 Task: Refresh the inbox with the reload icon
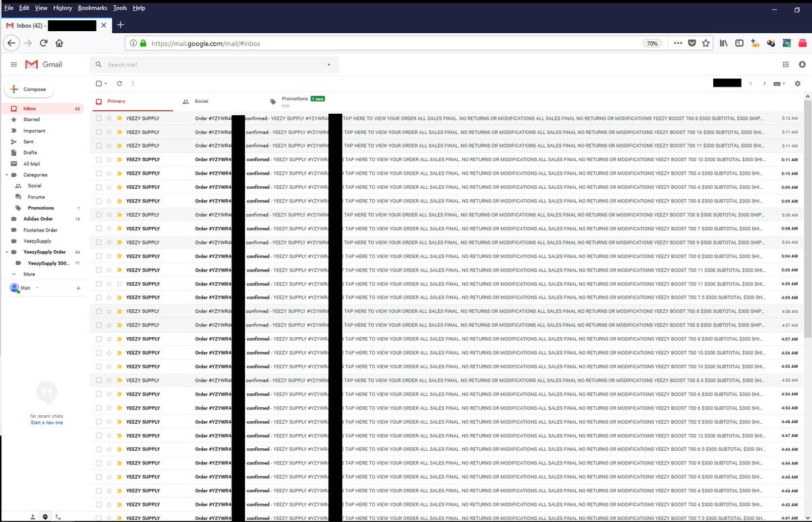(x=120, y=83)
